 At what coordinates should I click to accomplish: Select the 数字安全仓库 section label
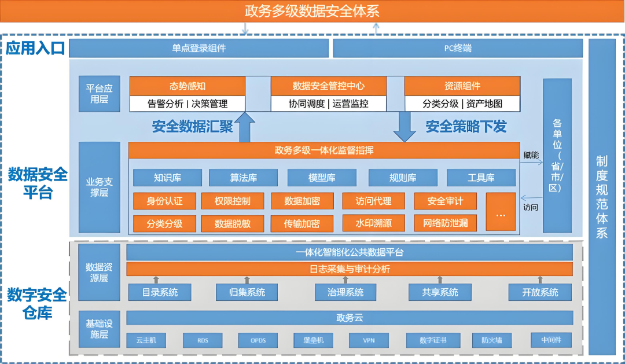pos(37,304)
